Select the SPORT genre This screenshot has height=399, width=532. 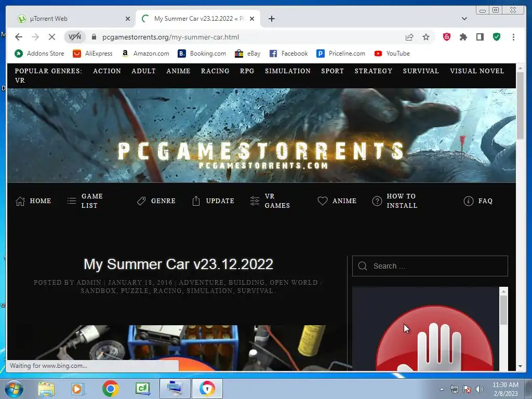[332, 71]
